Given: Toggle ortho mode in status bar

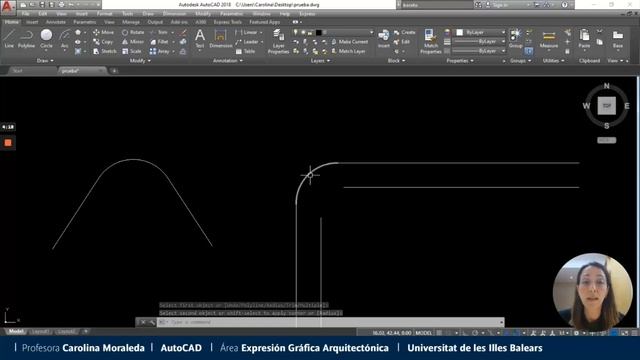Looking at the screenshot, I should pyautogui.click(x=464, y=333).
